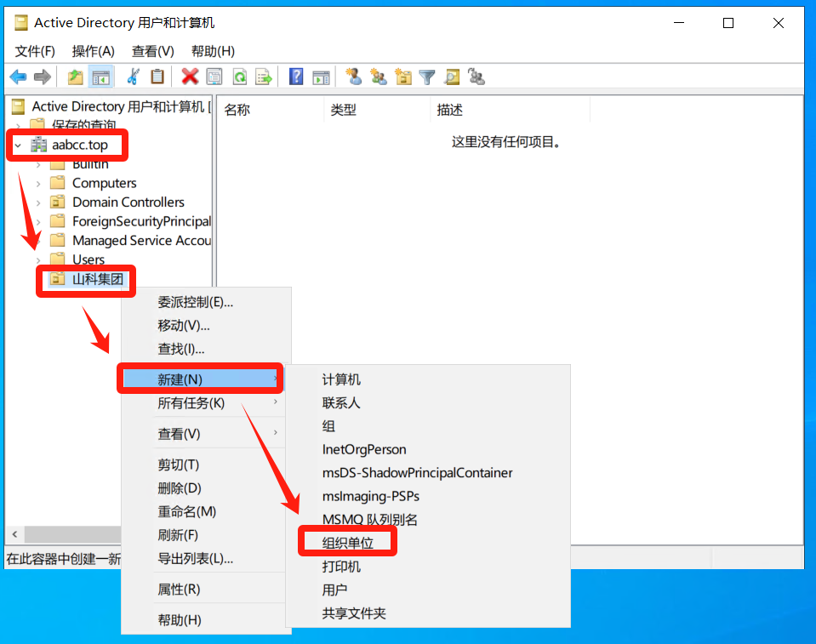Choose 用户 from the New submenu
The height and width of the screenshot is (644, 816).
point(334,590)
